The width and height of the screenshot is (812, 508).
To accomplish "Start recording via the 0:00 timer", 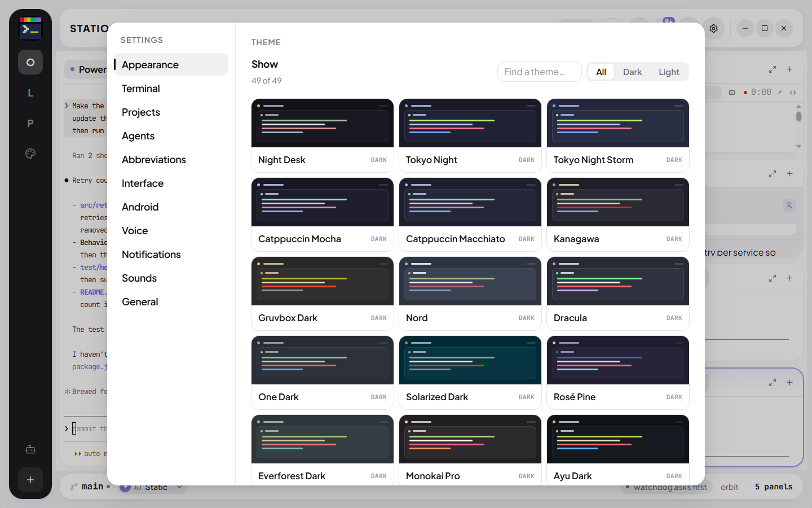I will coord(757,92).
